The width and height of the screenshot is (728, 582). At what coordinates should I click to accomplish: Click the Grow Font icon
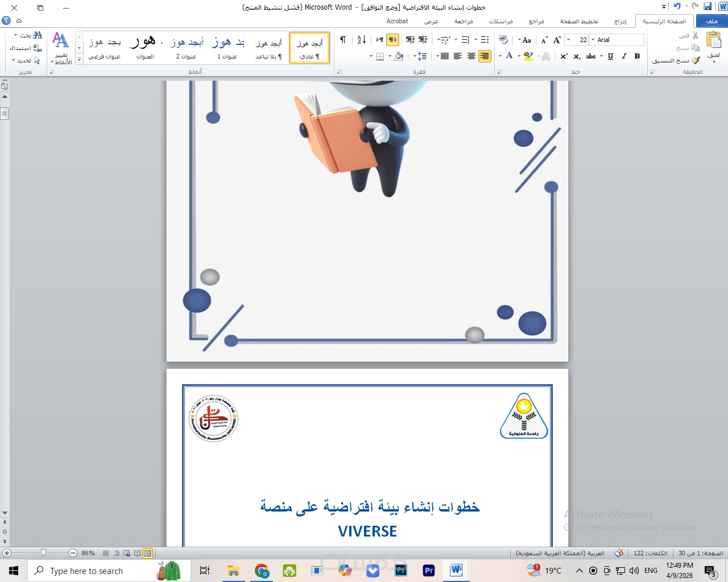pyautogui.click(x=557, y=40)
